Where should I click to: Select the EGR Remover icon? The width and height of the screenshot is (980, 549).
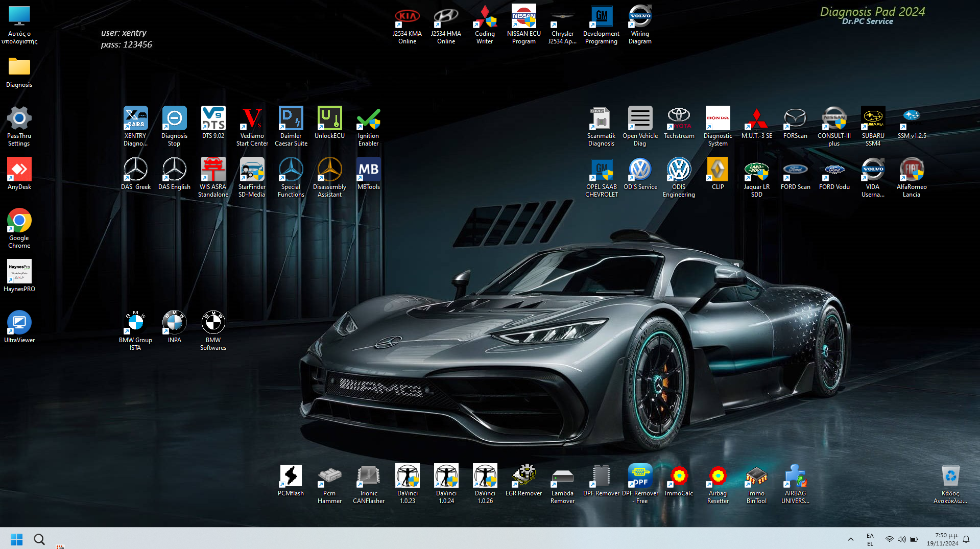point(523,480)
